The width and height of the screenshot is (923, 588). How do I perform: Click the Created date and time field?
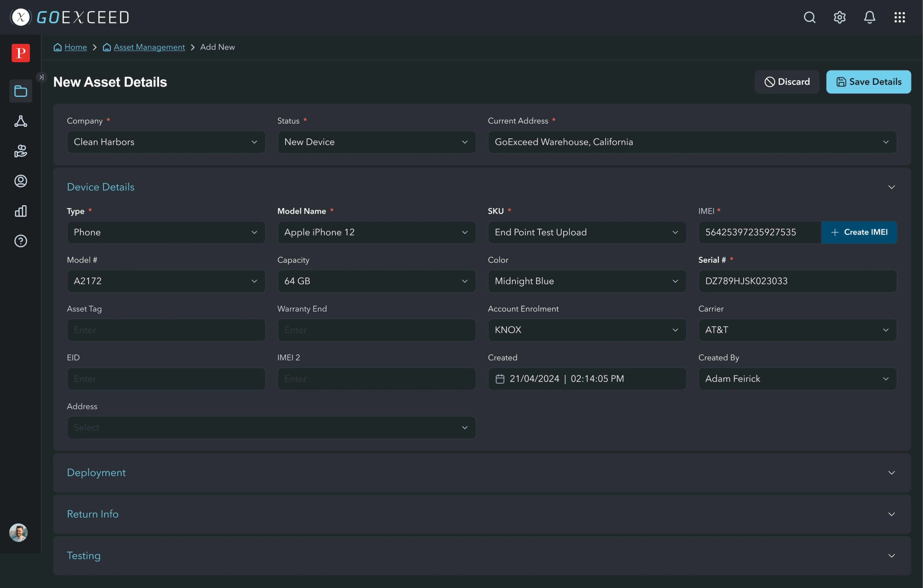(587, 379)
